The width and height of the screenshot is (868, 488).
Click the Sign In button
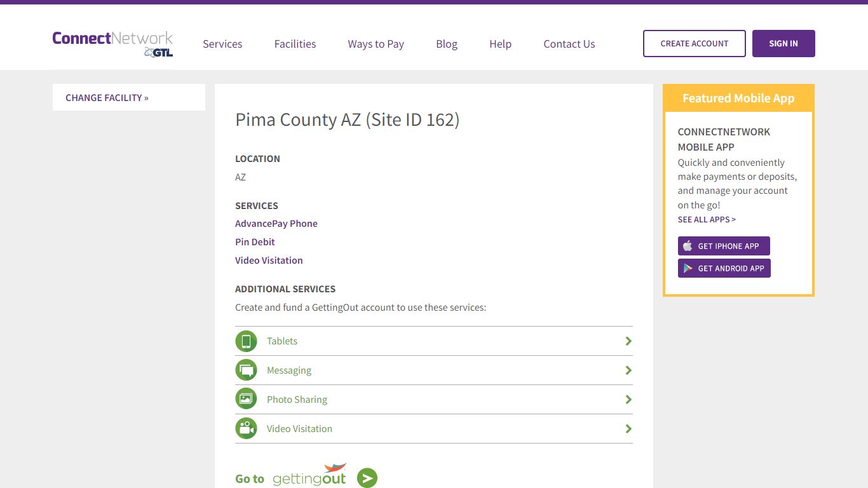pyautogui.click(x=783, y=43)
